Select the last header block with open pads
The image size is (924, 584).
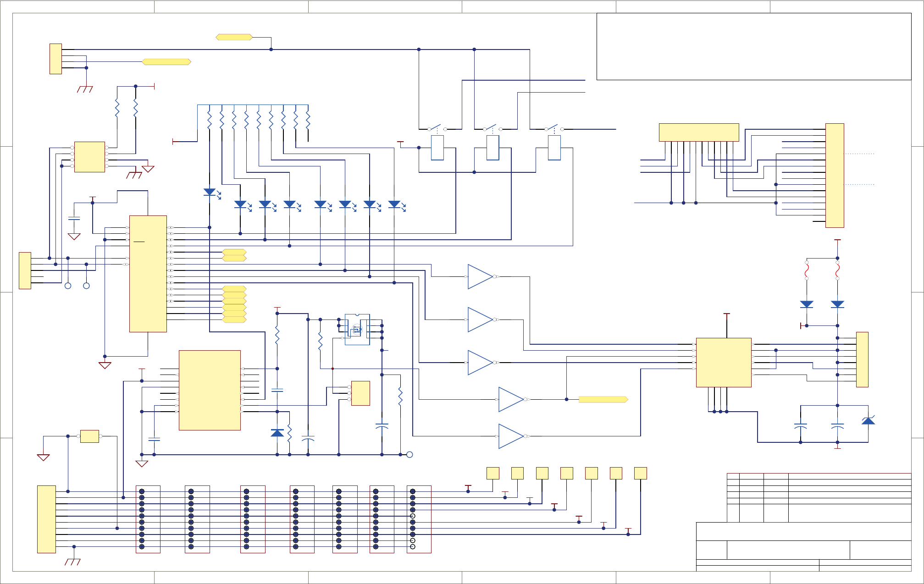[419, 519]
